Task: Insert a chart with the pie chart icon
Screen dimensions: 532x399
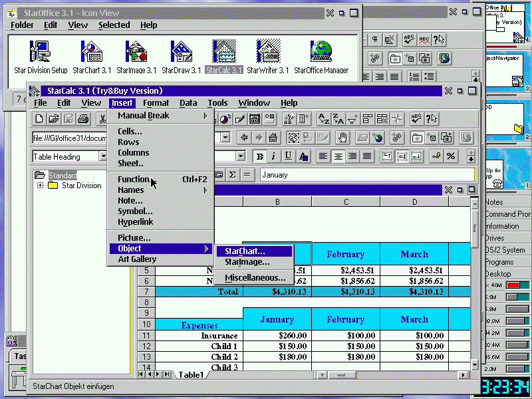Action: pos(225,119)
